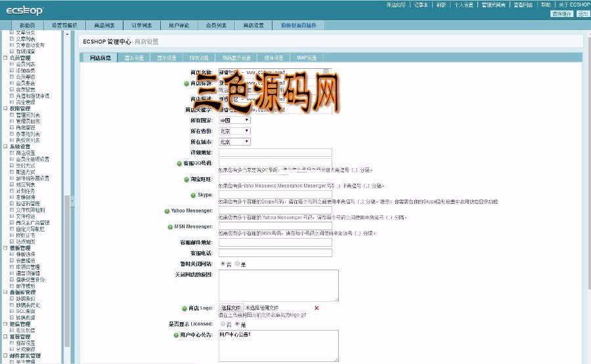Switch to the 显示设置 tab

[x=167, y=58]
